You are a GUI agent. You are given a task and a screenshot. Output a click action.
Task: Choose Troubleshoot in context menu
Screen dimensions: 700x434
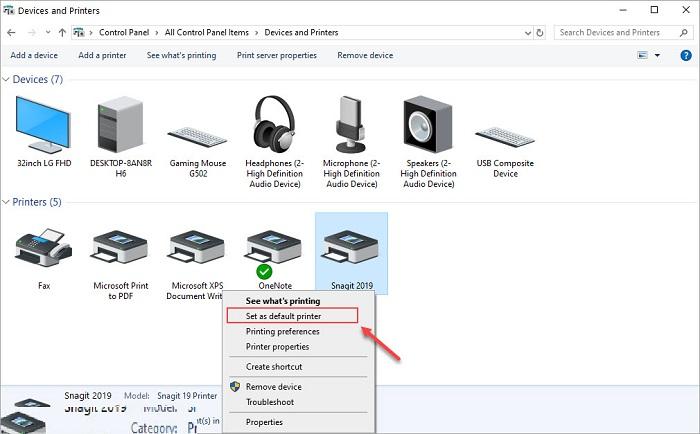(270, 402)
